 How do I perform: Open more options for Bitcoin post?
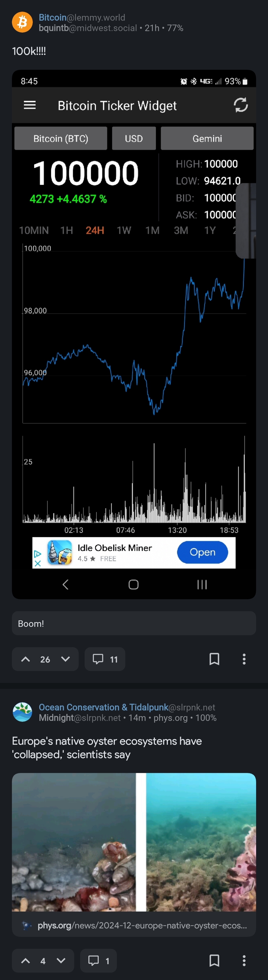click(x=244, y=659)
